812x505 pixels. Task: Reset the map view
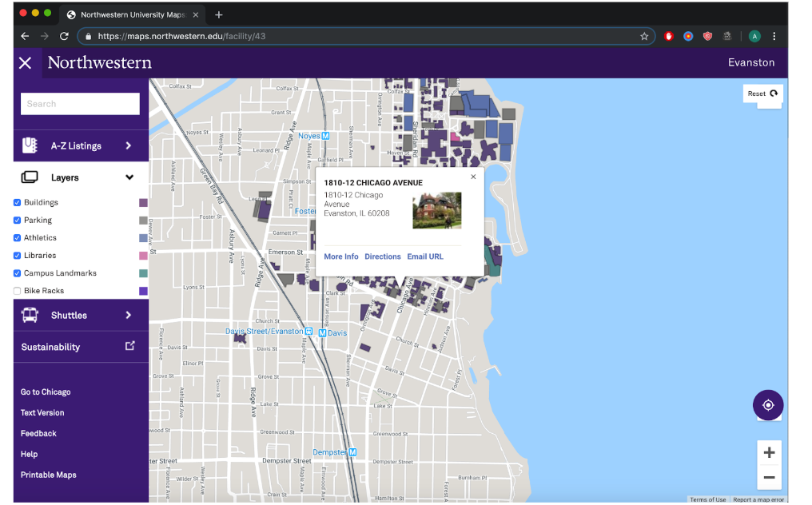point(762,93)
